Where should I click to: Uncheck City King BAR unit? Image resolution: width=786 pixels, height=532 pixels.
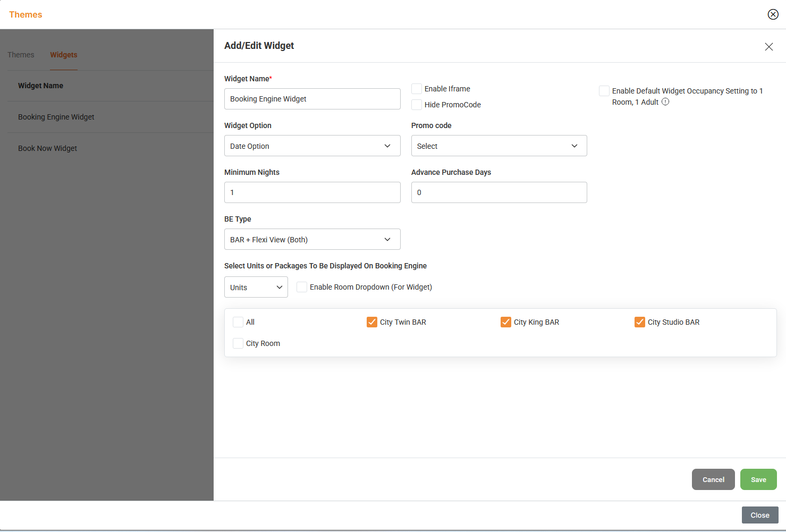506,322
